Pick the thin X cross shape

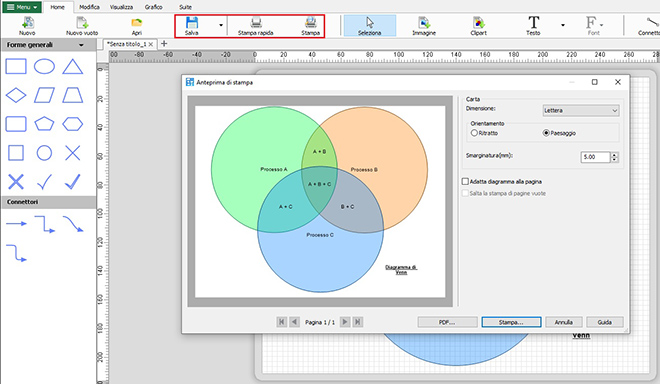tap(73, 153)
